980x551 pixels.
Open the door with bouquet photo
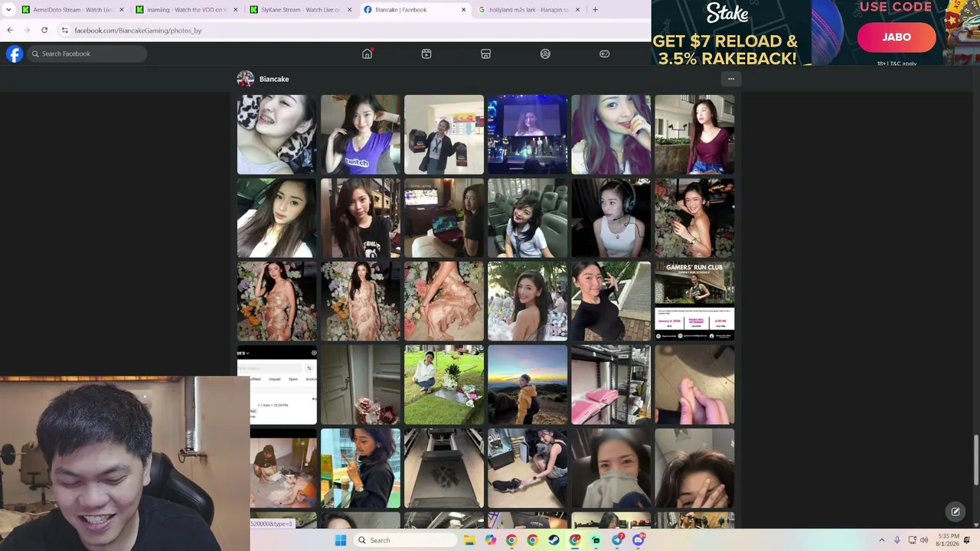tap(361, 385)
